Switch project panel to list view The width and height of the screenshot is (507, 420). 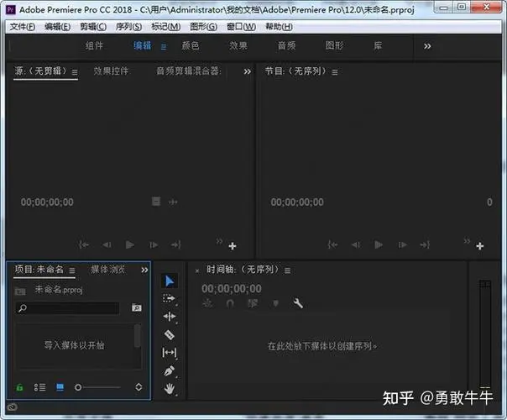(x=39, y=387)
